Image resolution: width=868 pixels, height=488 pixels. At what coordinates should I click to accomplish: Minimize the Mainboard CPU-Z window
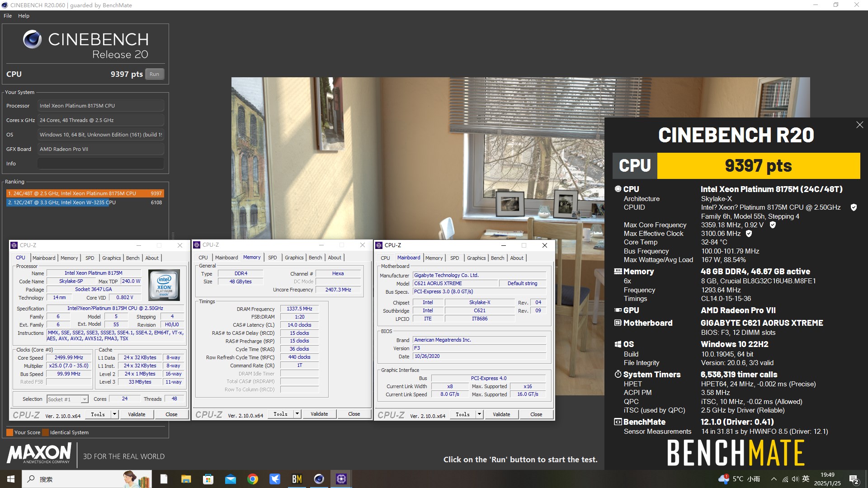(x=503, y=245)
